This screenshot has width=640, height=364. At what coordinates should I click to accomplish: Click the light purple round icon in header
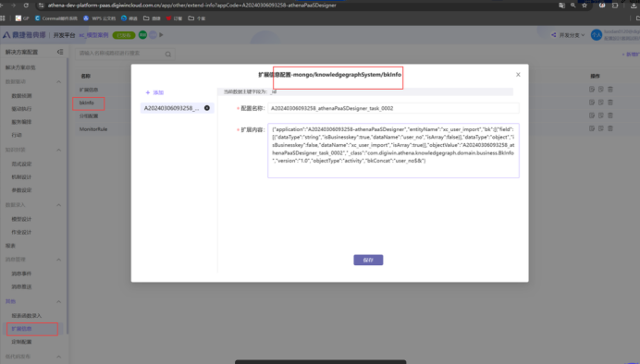pyautogui.click(x=153, y=35)
